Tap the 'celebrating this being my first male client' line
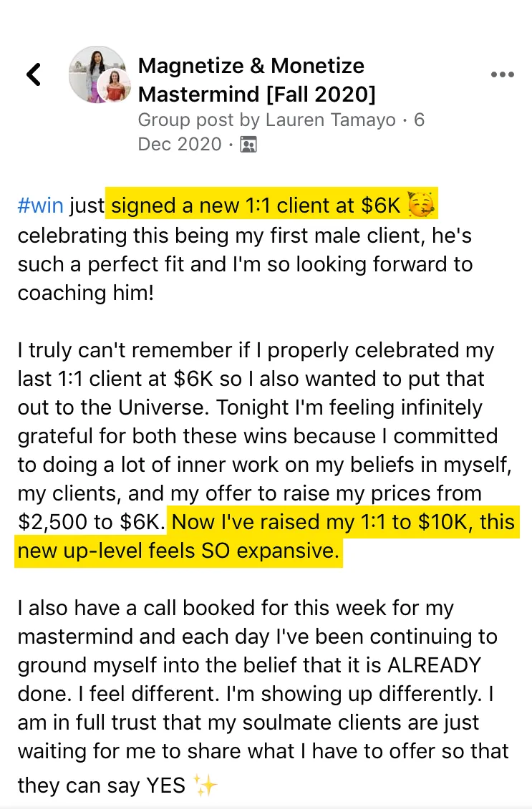 244,236
